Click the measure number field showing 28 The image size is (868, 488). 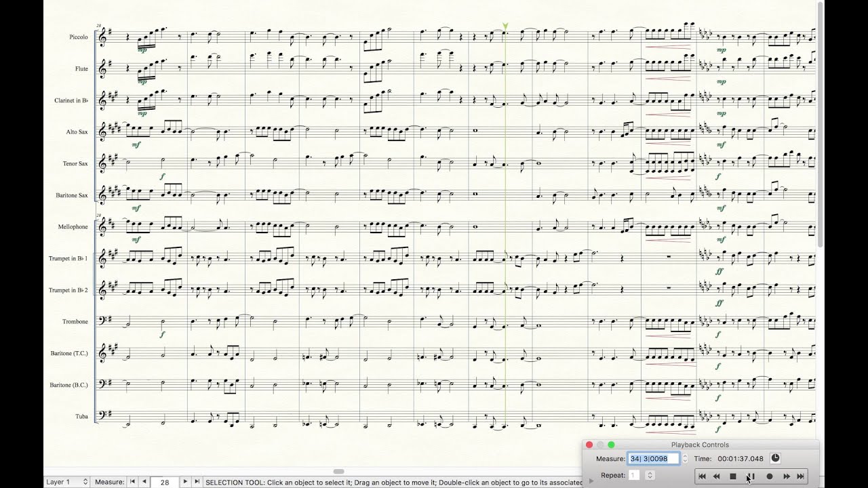pos(164,482)
